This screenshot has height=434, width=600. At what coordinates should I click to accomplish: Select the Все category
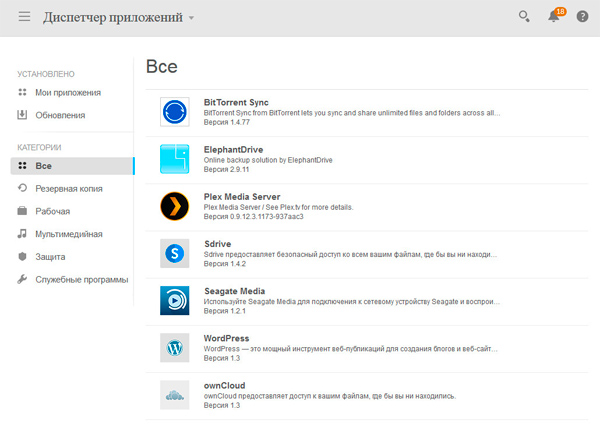pos(43,166)
